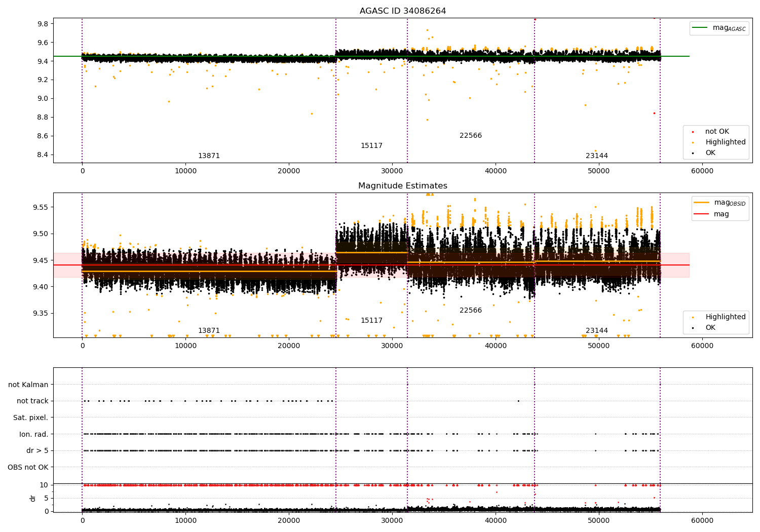
Task: Click the red 'mag' legend entry in middle plot
Action: click(x=712, y=214)
